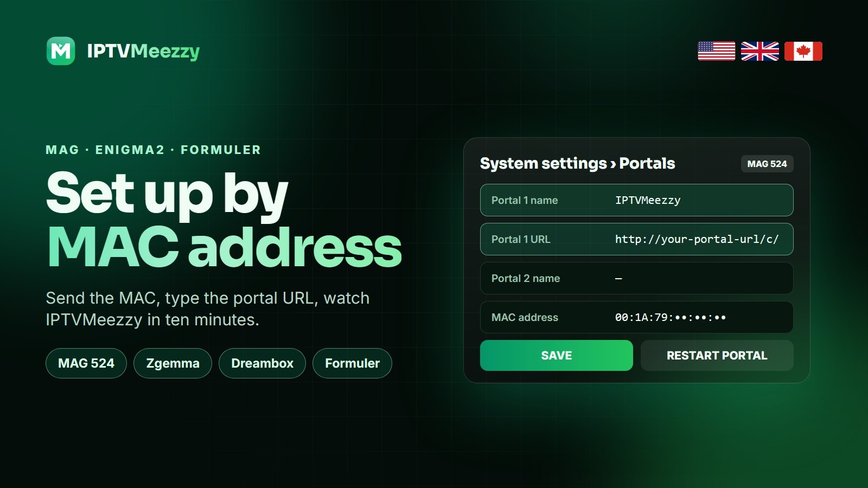Open the IPTVMeezzy brand name link

pyautogui.click(x=143, y=51)
